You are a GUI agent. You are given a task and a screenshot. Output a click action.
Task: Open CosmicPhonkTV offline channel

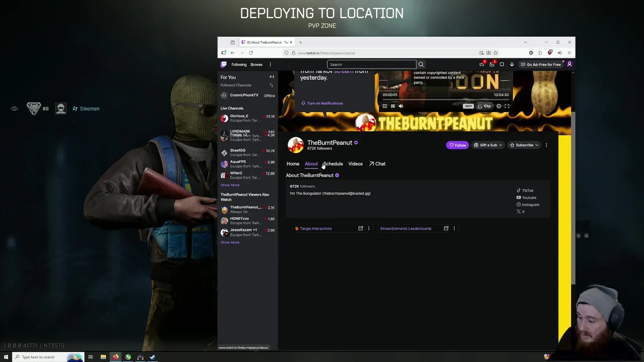click(248, 96)
